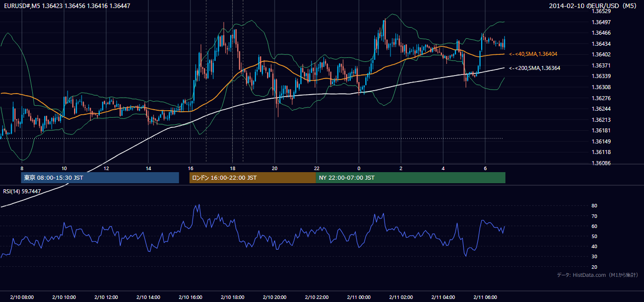
Task: Click price axis value 1.36149
Action: tap(601, 141)
